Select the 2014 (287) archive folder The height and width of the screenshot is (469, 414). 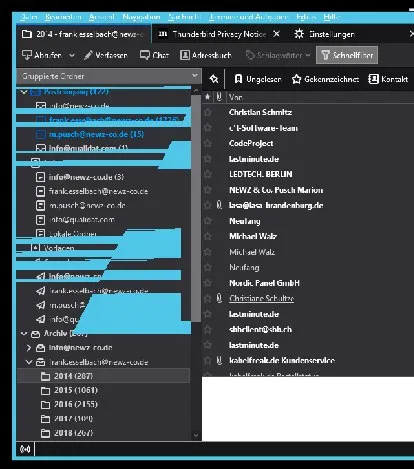tap(103, 376)
